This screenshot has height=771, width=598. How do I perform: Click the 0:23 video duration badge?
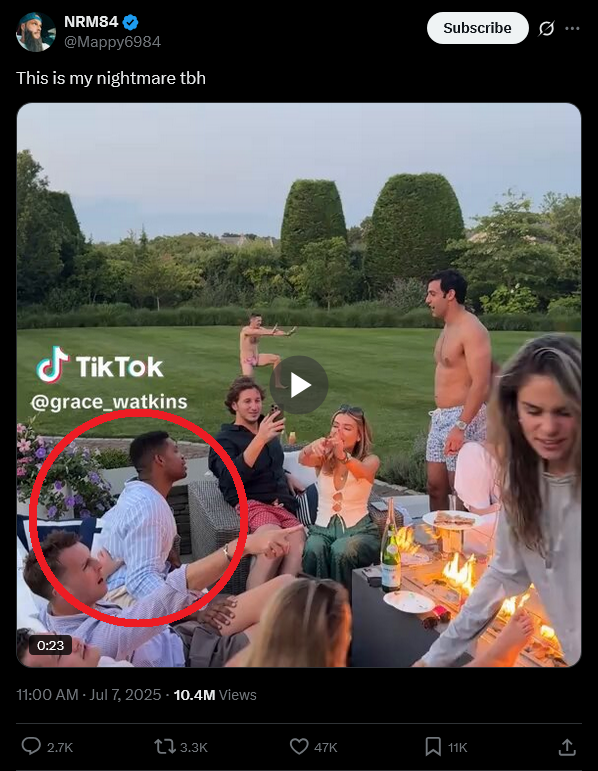tap(51, 645)
